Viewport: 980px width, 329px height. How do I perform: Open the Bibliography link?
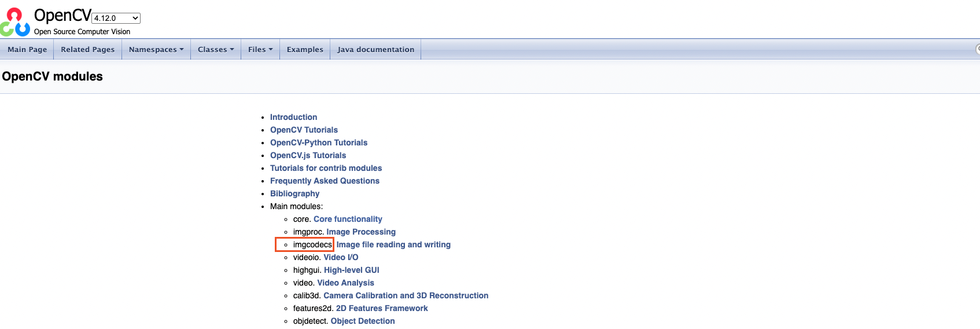294,193
